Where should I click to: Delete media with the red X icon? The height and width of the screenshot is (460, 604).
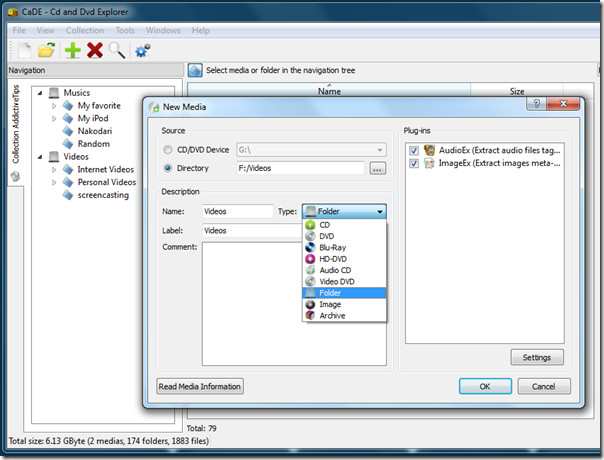(x=95, y=50)
